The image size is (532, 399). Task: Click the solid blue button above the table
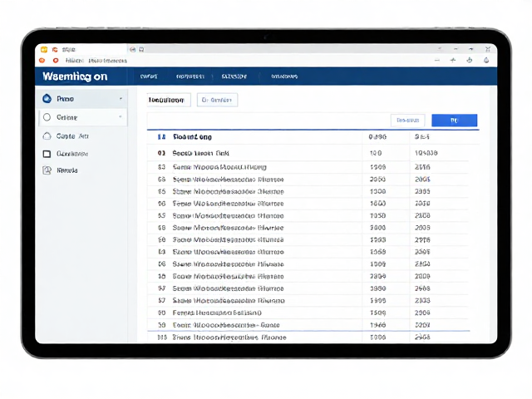(x=455, y=121)
